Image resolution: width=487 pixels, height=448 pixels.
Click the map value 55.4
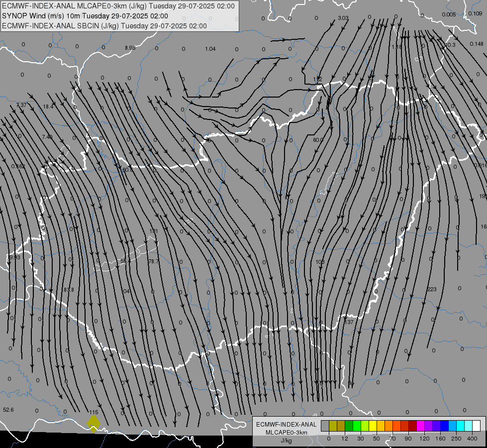[x=125, y=261]
